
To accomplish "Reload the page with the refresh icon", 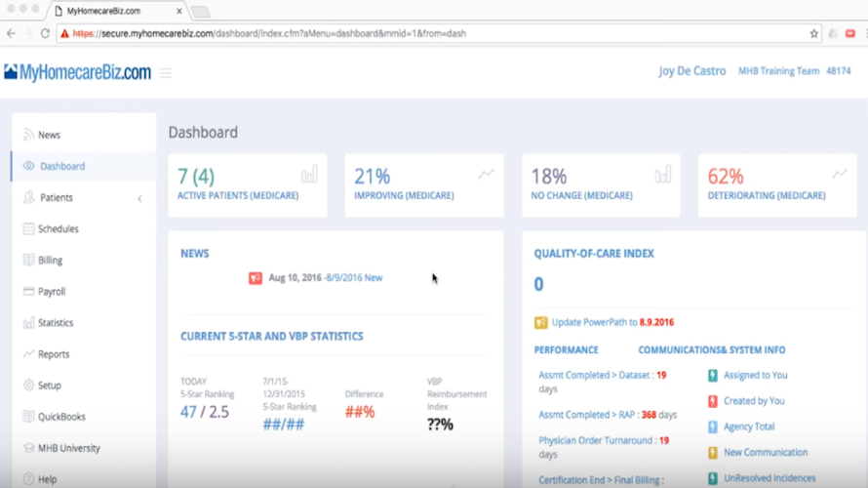I will tap(46, 34).
